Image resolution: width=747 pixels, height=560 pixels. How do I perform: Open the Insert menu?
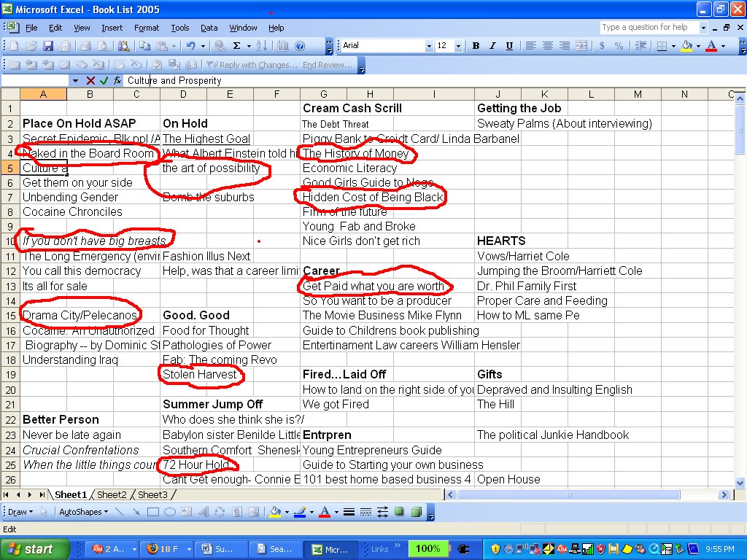pos(112,28)
